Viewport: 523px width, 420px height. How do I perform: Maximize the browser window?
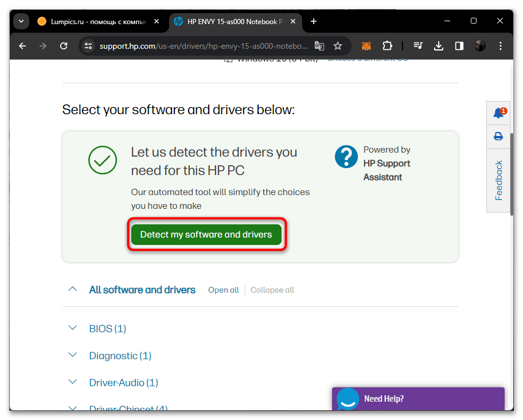[x=474, y=21]
